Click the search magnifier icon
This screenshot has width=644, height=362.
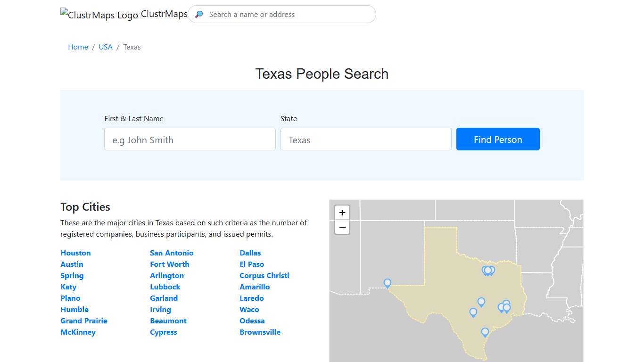[x=198, y=14]
